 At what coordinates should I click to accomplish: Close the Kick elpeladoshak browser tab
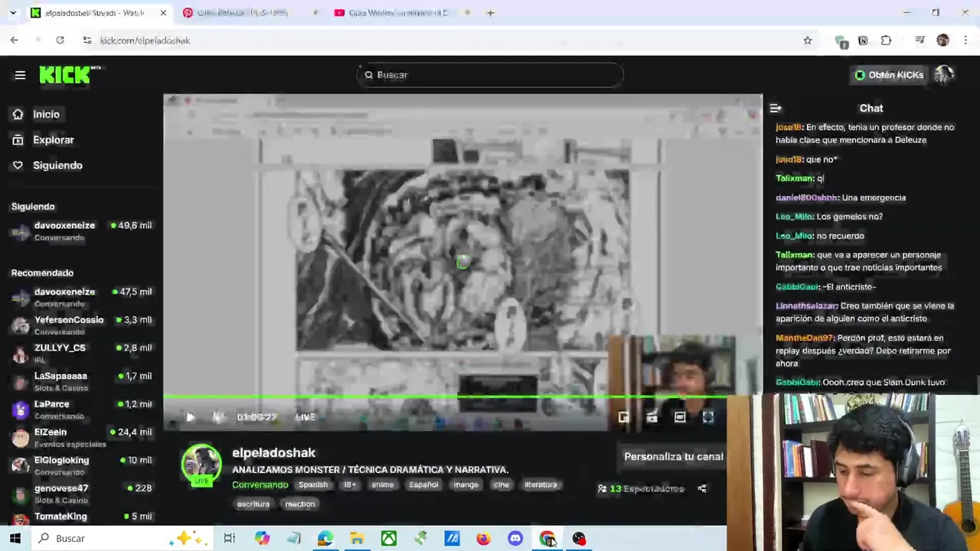point(163,13)
